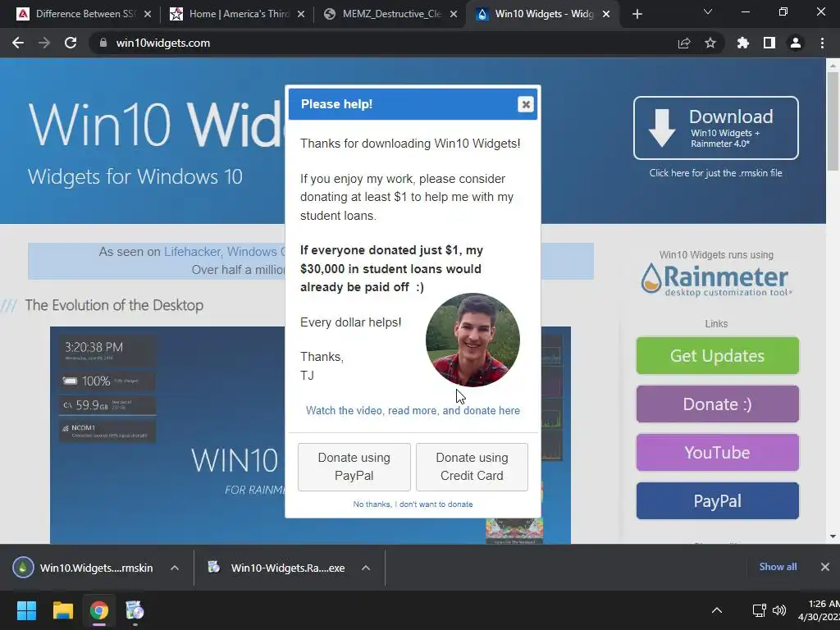Click Donate using PayPal button
Screen dimensions: 840x630
(x=354, y=467)
